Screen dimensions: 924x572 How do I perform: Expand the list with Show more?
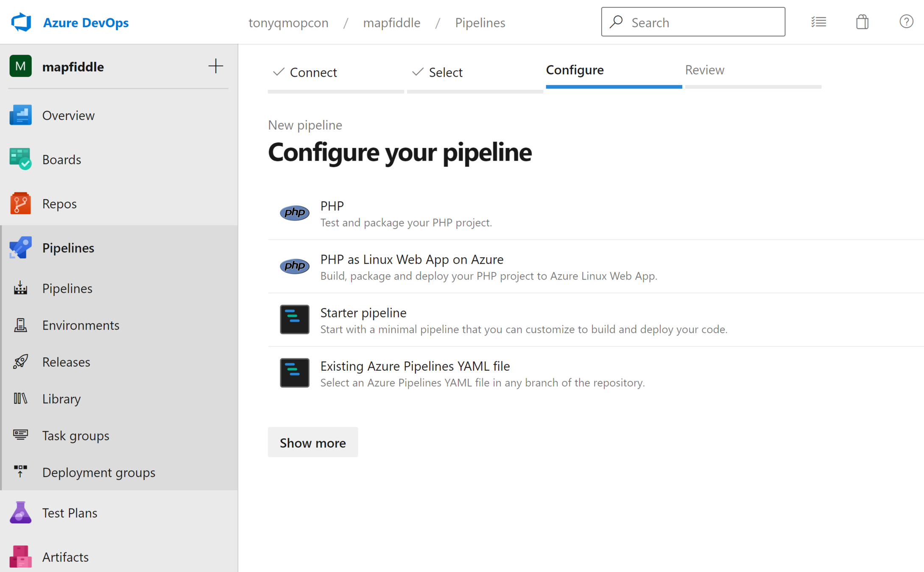[x=313, y=442]
